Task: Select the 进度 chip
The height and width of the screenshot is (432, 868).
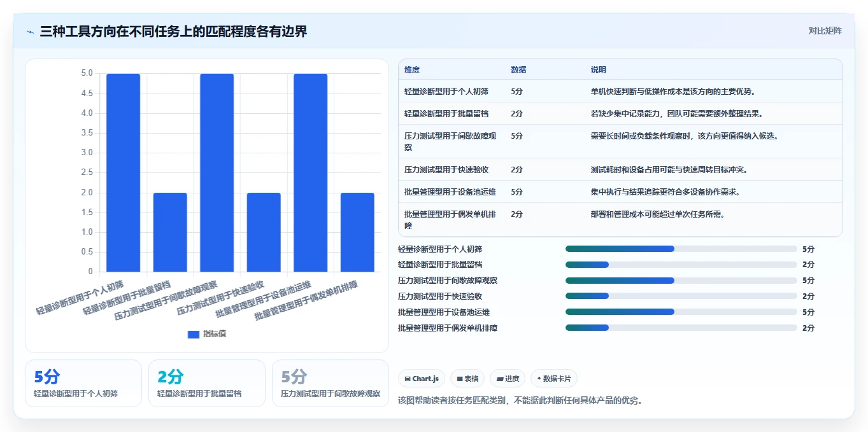Action: 508,379
